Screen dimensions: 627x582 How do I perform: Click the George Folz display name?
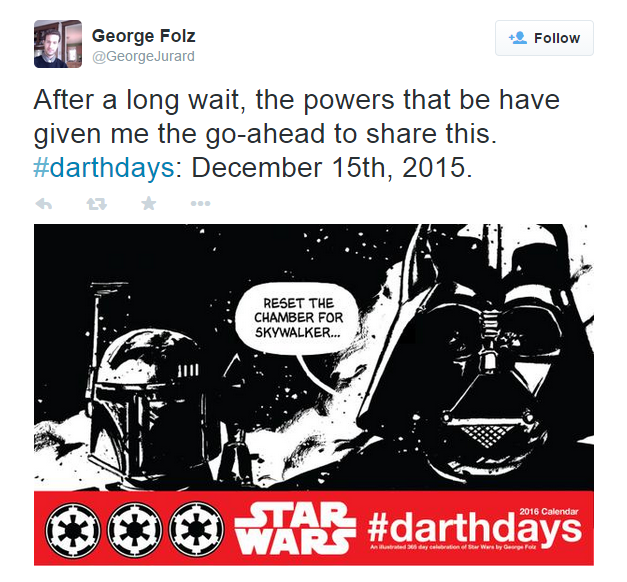[144, 36]
